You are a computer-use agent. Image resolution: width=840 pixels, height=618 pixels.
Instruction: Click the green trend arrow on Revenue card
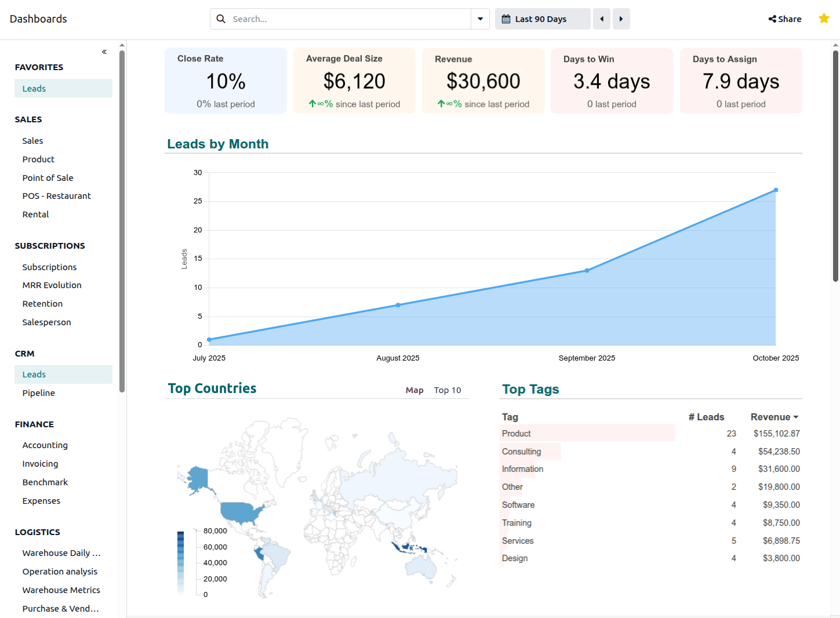[x=442, y=104]
